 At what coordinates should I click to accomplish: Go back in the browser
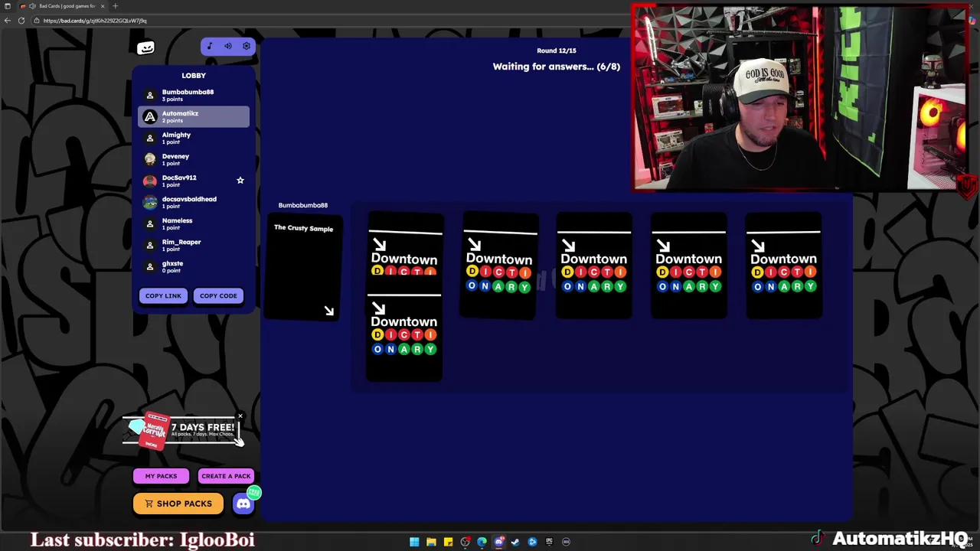[8, 21]
